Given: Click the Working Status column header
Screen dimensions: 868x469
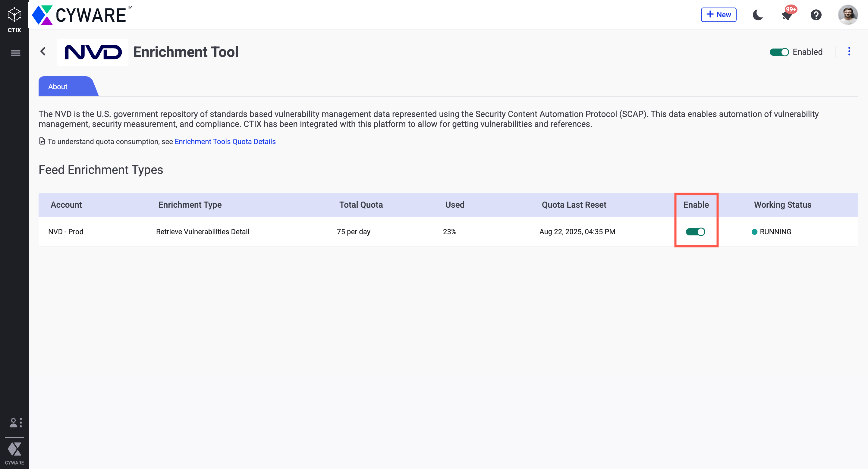Looking at the screenshot, I should pos(782,205).
